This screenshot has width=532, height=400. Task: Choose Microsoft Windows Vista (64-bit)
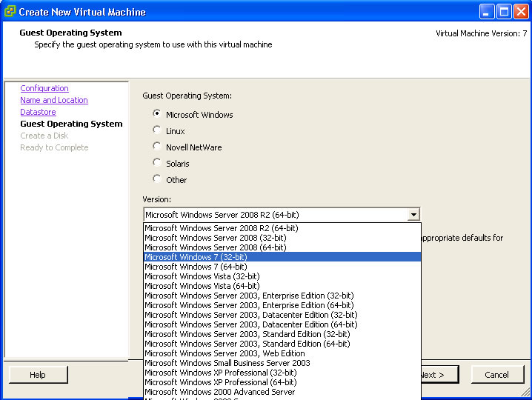[282, 286]
